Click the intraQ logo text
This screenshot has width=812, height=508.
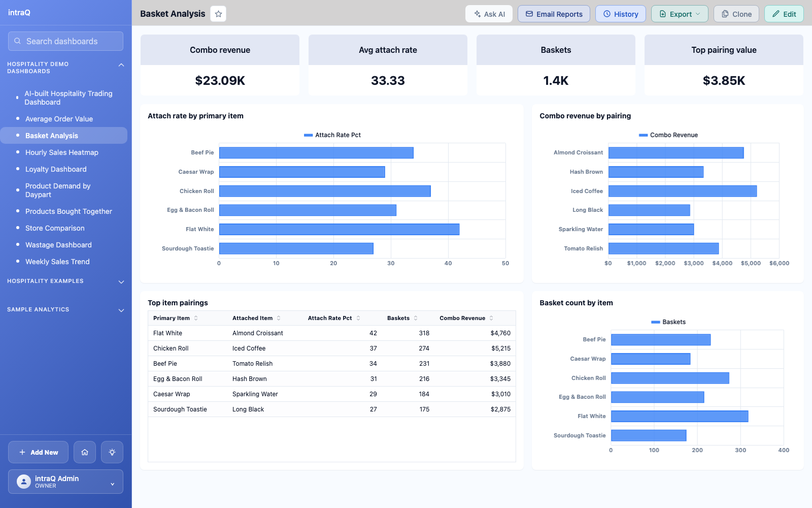[19, 12]
